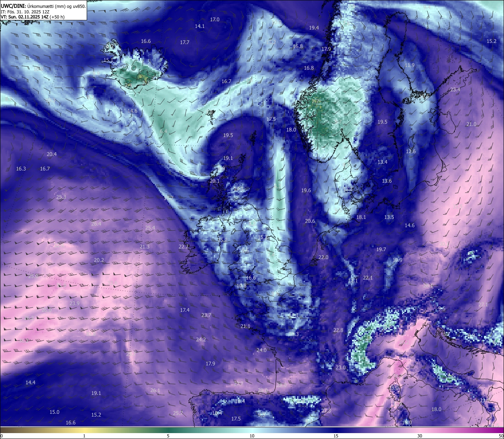Click the 5 tick on the color scale

click(168, 435)
